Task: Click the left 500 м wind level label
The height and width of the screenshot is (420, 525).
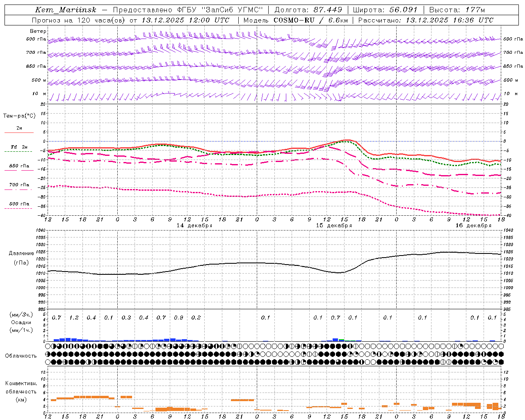Action: (x=39, y=80)
